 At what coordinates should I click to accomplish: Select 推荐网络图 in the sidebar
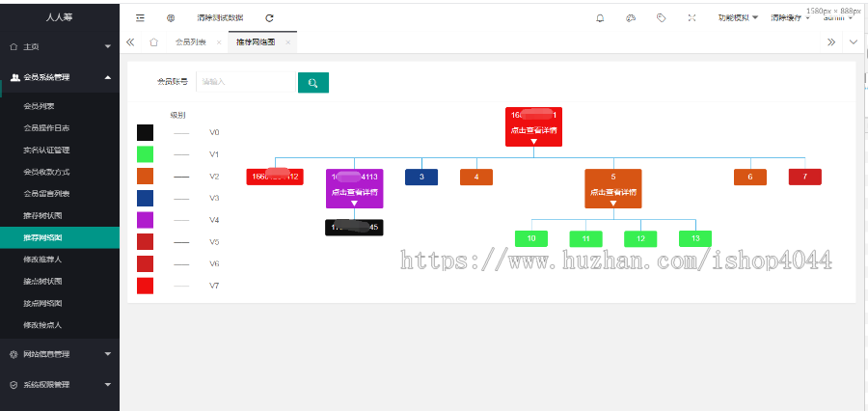[60, 237]
